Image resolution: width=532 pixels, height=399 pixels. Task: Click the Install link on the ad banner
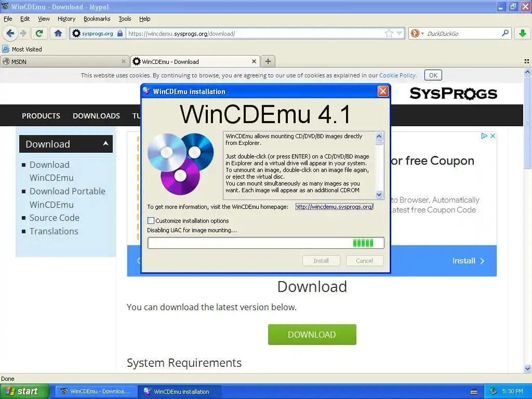coord(468,261)
